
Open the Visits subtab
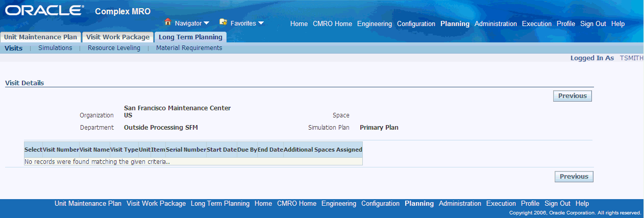tap(13, 48)
